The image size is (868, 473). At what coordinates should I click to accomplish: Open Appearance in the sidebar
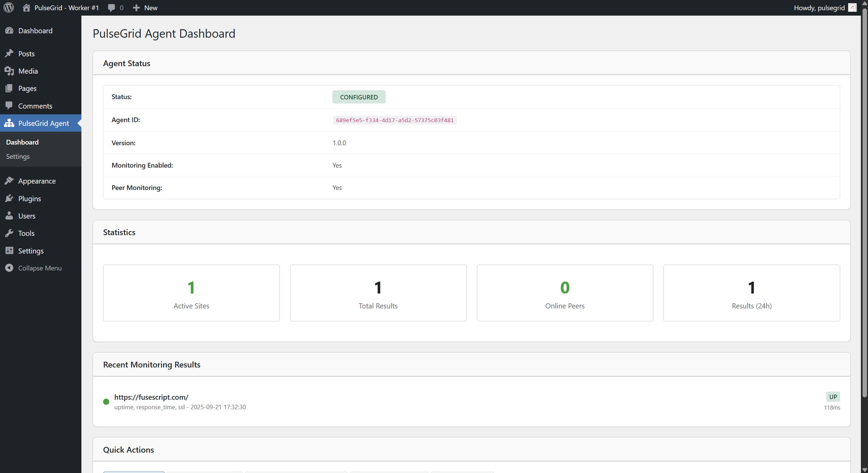click(37, 181)
